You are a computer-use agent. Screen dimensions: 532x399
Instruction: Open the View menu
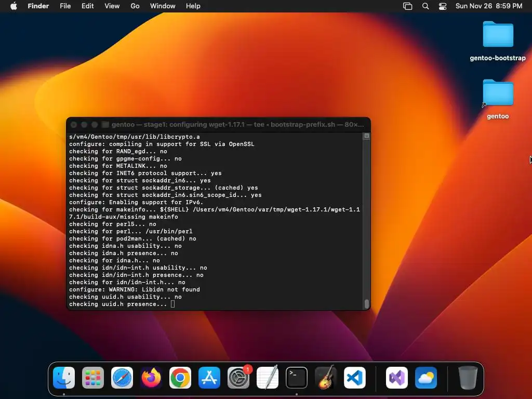pos(112,6)
